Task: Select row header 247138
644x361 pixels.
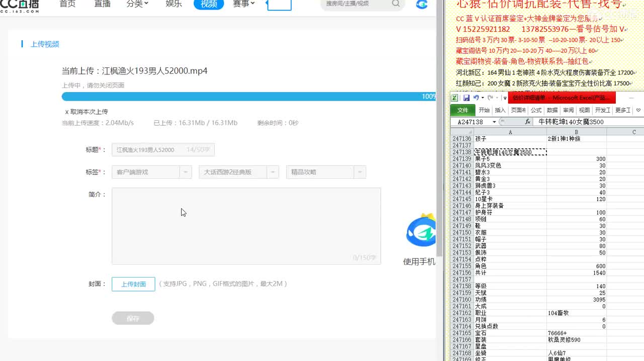Action: [x=462, y=152]
